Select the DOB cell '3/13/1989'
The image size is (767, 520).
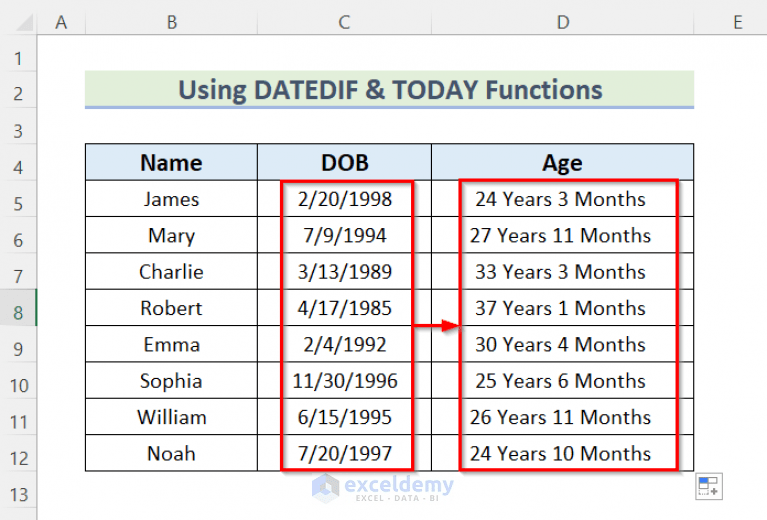(344, 271)
